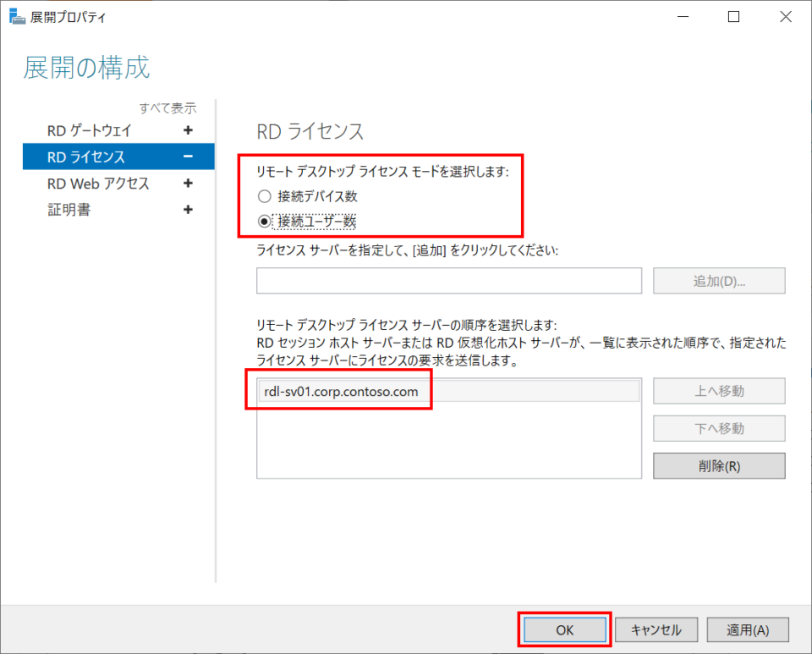This screenshot has height=654, width=812.
Task: Maximize the 展開プロパティ window
Action: (x=733, y=17)
